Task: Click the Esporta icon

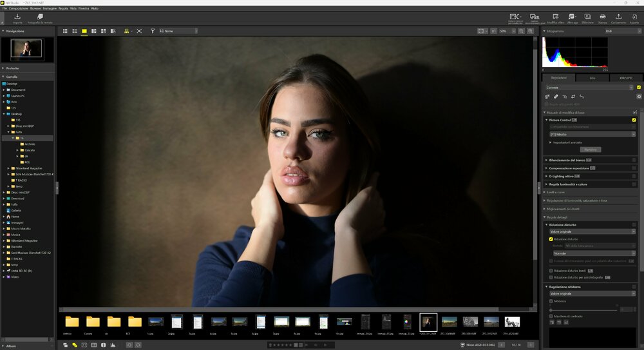Action: [x=634, y=17]
